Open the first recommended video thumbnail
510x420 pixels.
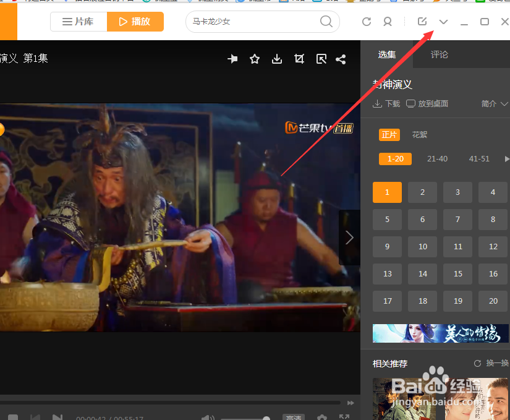click(x=405, y=399)
